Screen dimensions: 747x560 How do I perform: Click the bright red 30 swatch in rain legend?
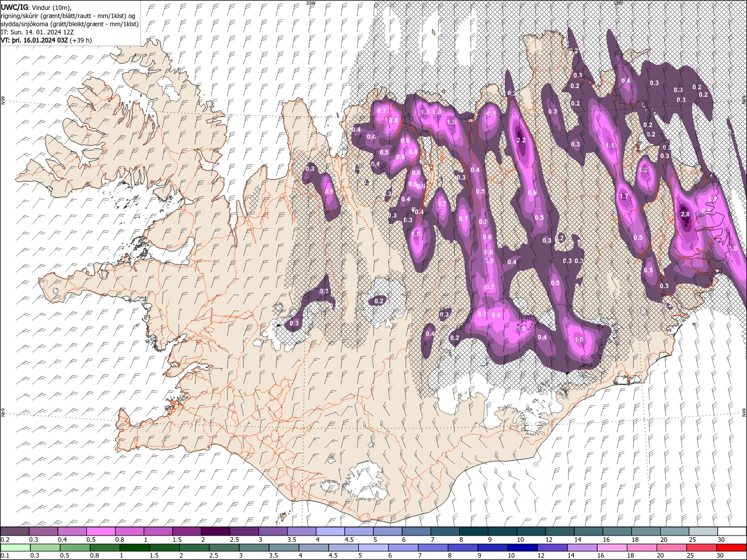(x=731, y=548)
